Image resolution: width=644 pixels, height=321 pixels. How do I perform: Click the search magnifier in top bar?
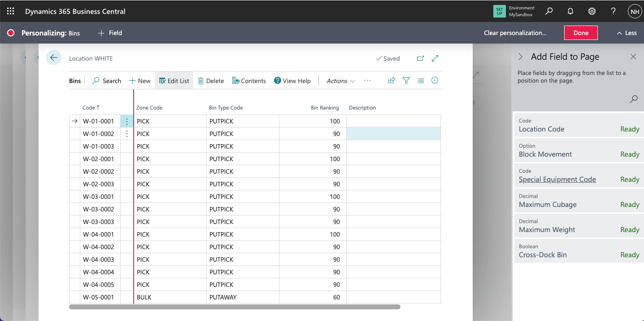coord(549,11)
